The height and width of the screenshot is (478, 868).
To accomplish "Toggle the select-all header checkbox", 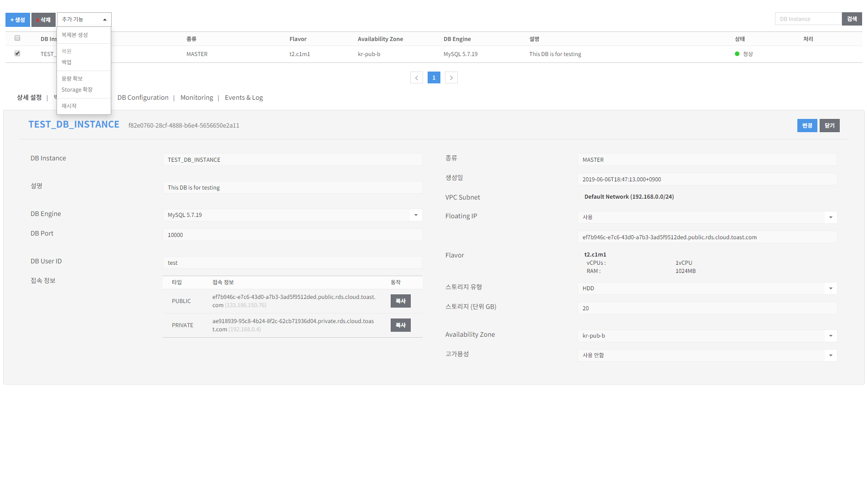I will 17,38.
